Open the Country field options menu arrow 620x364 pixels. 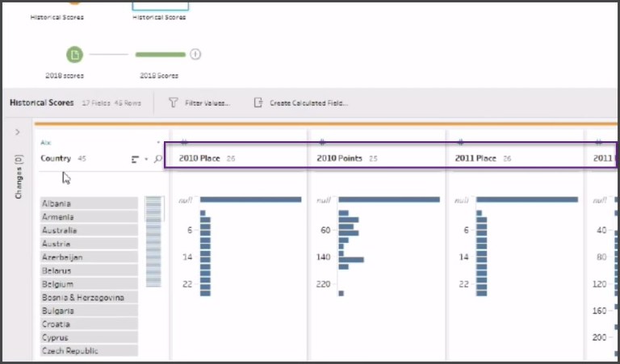[158, 142]
